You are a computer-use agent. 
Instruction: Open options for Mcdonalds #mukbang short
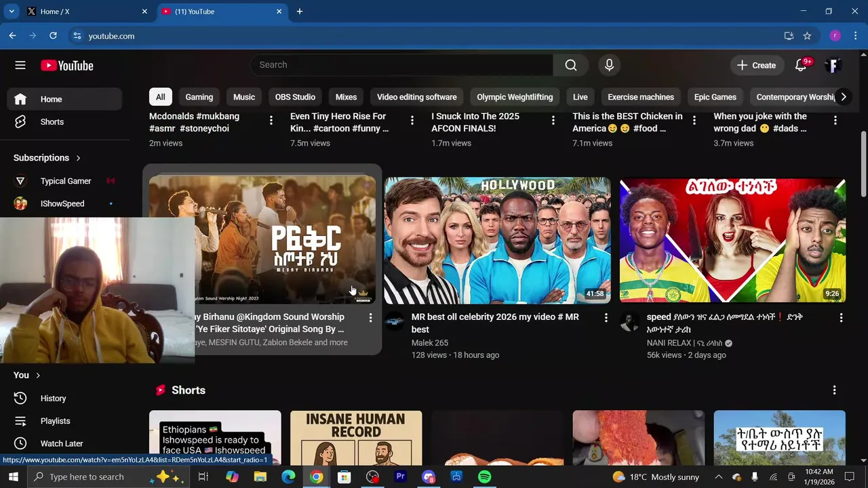[271, 120]
